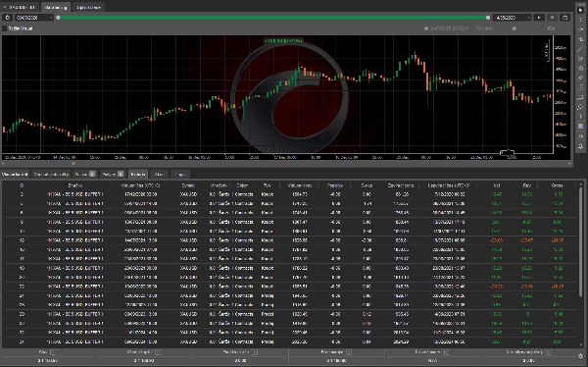Select the history row with ID 29
Screen dimensions: 588x367
289,314
